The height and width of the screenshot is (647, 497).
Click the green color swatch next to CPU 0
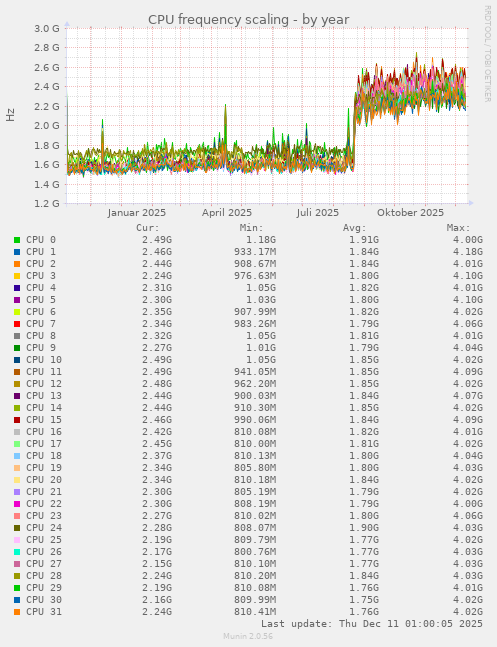coord(17,240)
